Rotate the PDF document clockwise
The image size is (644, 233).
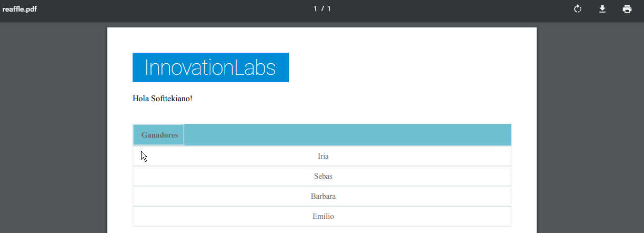(578, 9)
